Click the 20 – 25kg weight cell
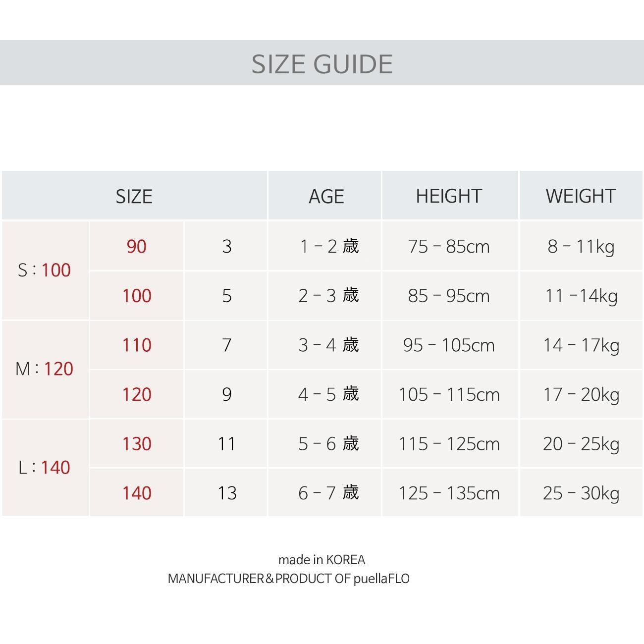 click(x=581, y=443)
